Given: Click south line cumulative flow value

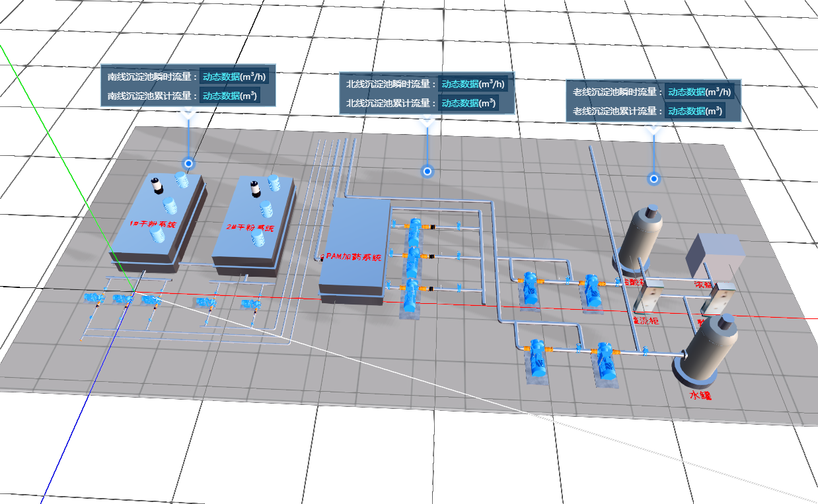Looking at the screenshot, I should click(229, 96).
